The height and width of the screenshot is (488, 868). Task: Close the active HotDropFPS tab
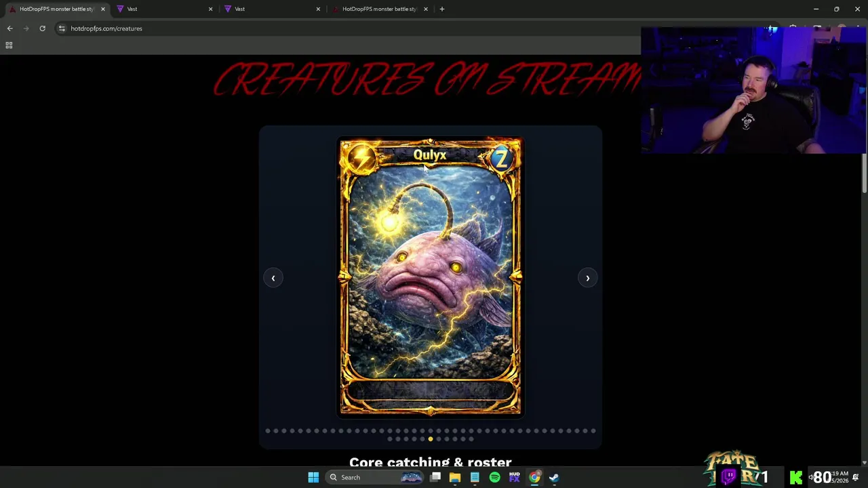102,9
